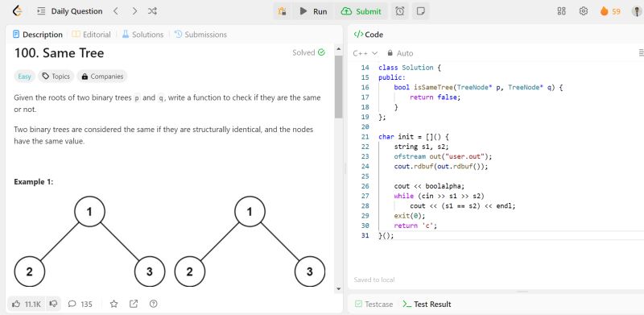Open the 135 comments
Image resolution: width=644 pixels, height=315 pixels.
point(80,304)
